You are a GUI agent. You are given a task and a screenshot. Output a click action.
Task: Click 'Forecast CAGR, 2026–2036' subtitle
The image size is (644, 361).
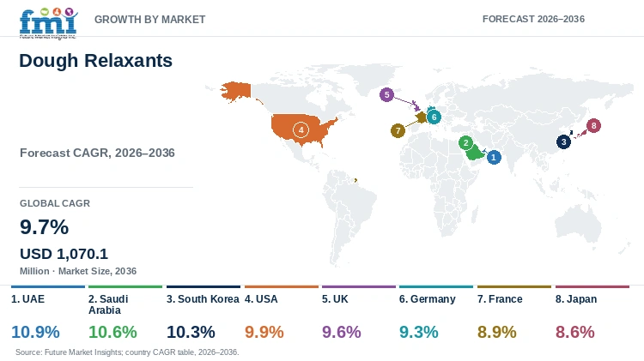coord(97,153)
